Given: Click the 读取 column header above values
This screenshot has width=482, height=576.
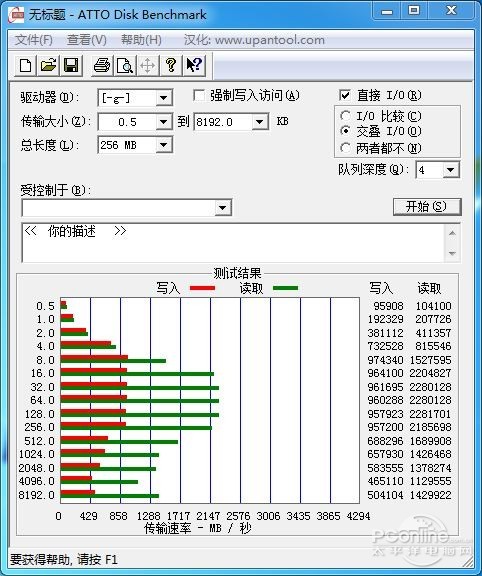Looking at the screenshot, I should pos(429,288).
